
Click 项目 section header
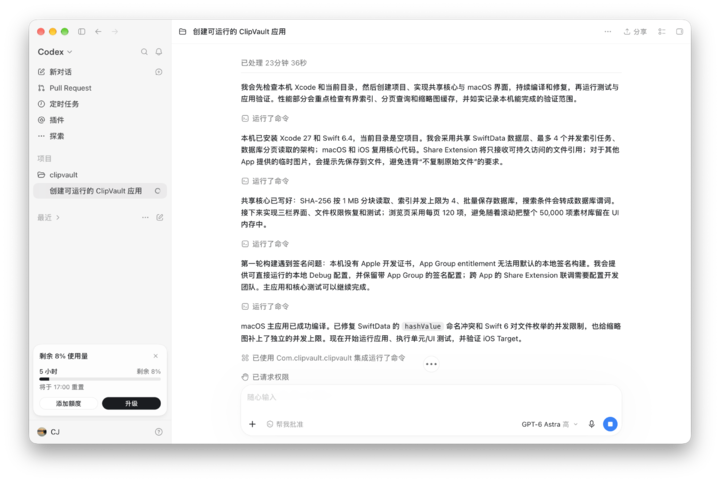(x=45, y=158)
